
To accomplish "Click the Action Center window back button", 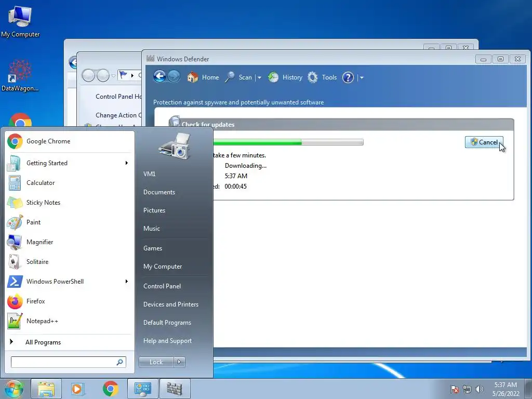I will click(x=88, y=75).
